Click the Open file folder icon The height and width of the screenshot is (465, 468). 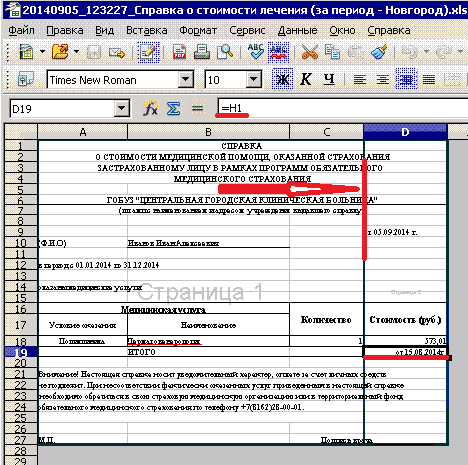pyautogui.click(x=60, y=52)
